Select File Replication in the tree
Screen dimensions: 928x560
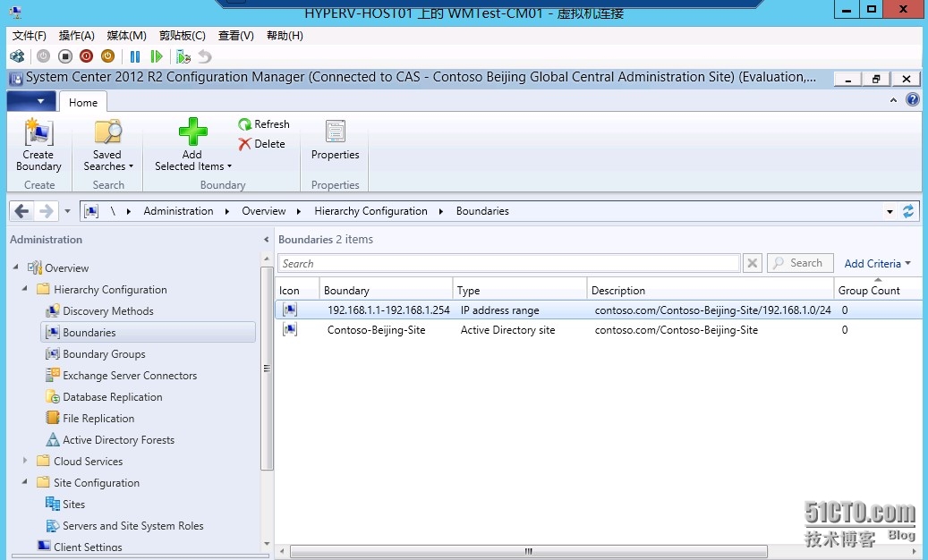pos(98,418)
